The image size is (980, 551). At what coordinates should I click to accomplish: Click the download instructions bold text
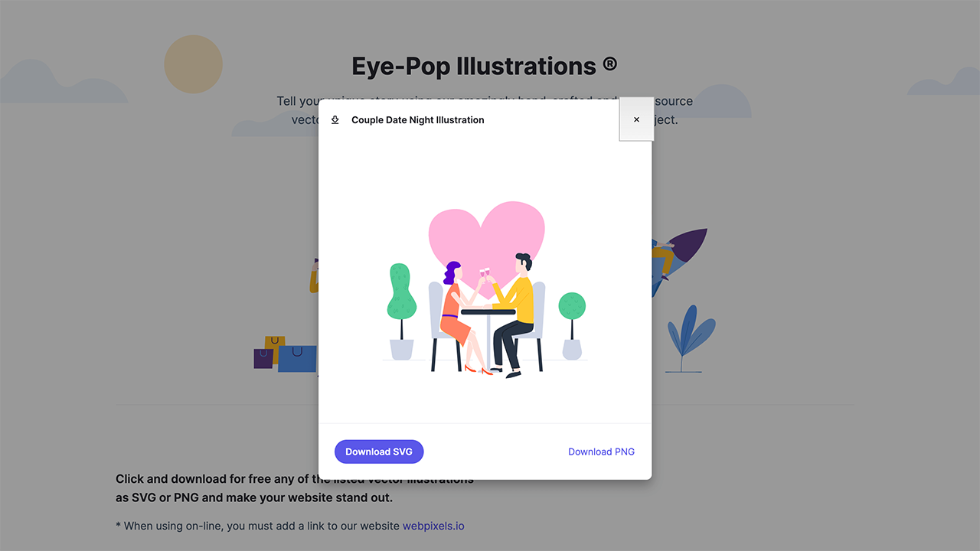(x=295, y=488)
